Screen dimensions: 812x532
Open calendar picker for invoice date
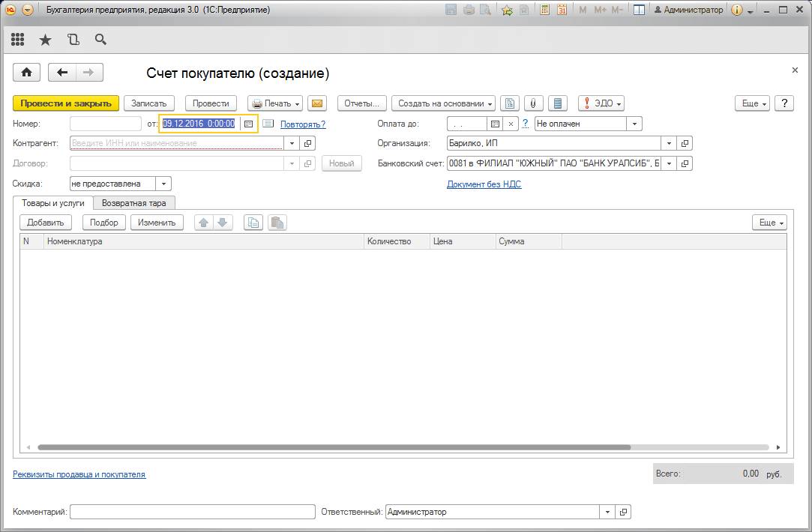point(249,124)
